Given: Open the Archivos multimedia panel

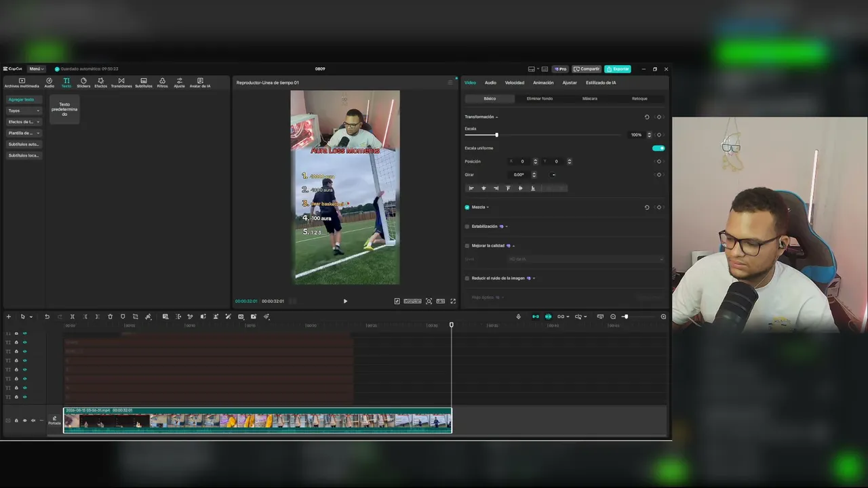Looking at the screenshot, I should (22, 83).
